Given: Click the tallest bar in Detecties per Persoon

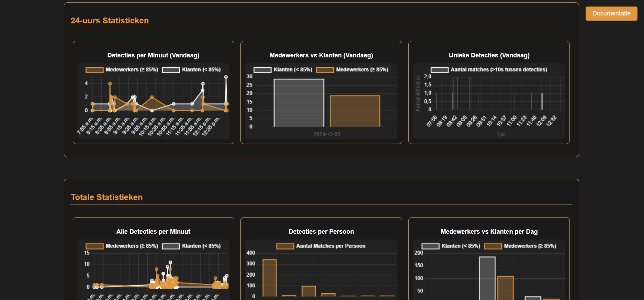Looking at the screenshot, I should pos(270,278).
